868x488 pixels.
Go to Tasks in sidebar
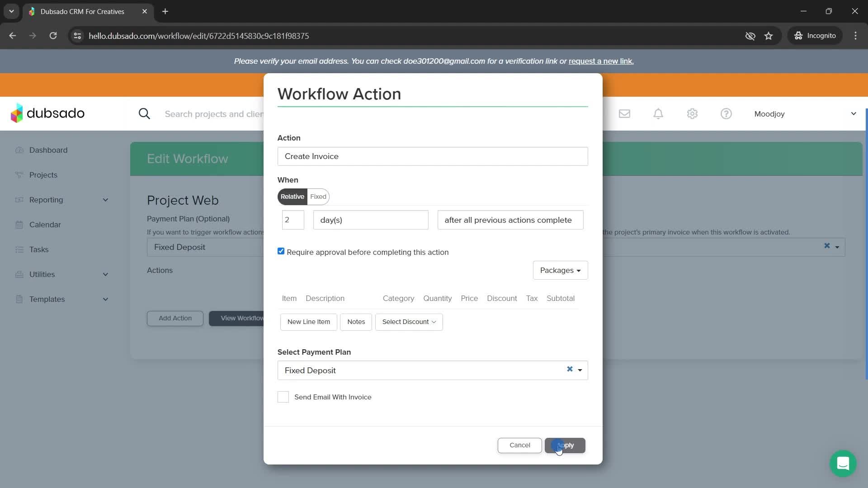point(39,249)
